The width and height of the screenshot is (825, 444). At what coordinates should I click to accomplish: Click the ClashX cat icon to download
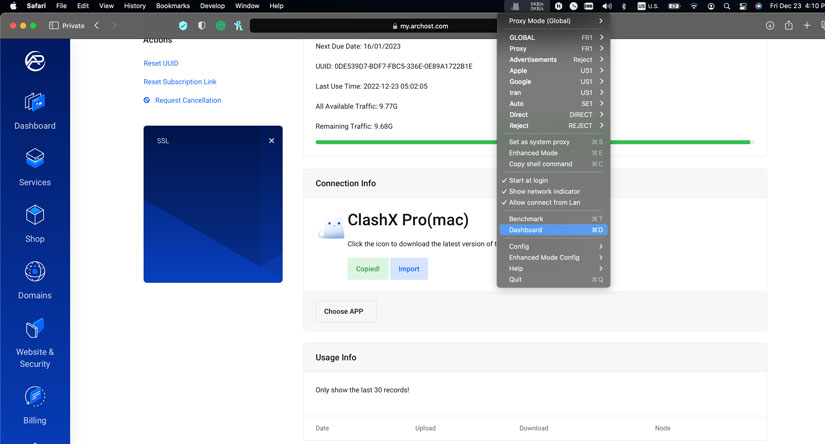click(331, 228)
